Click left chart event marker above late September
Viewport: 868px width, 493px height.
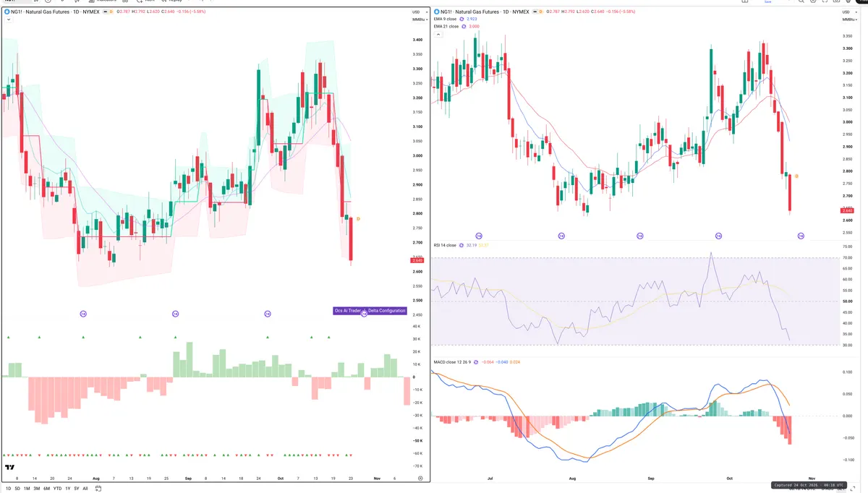pos(268,314)
